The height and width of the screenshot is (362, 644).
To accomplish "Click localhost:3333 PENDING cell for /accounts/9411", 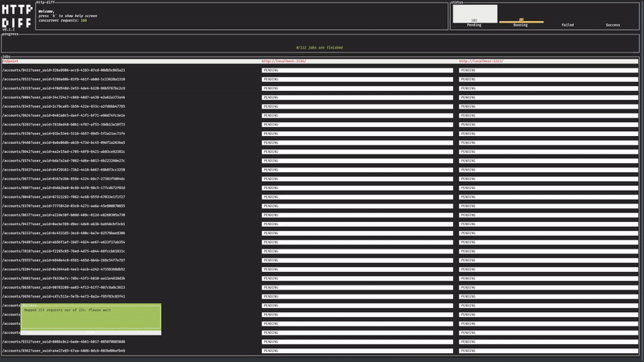I will [x=548, y=70].
